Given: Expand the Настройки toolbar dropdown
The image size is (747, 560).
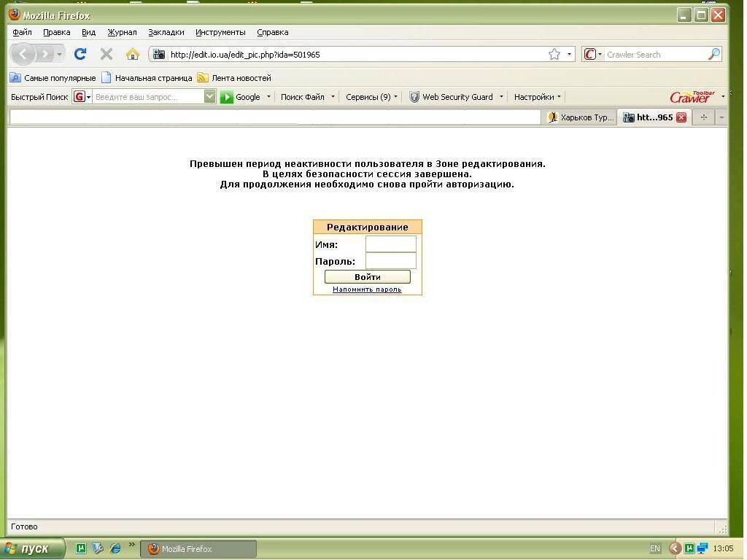Looking at the screenshot, I should (x=537, y=97).
